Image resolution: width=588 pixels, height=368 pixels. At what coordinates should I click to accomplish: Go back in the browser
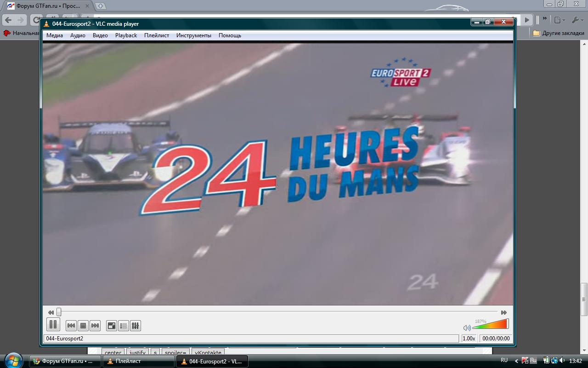coord(8,20)
